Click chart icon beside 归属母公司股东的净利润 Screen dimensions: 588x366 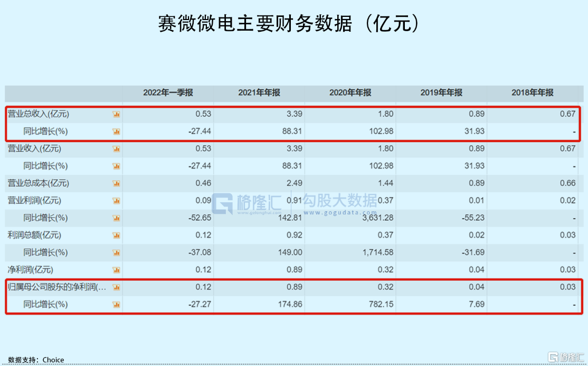pos(116,287)
